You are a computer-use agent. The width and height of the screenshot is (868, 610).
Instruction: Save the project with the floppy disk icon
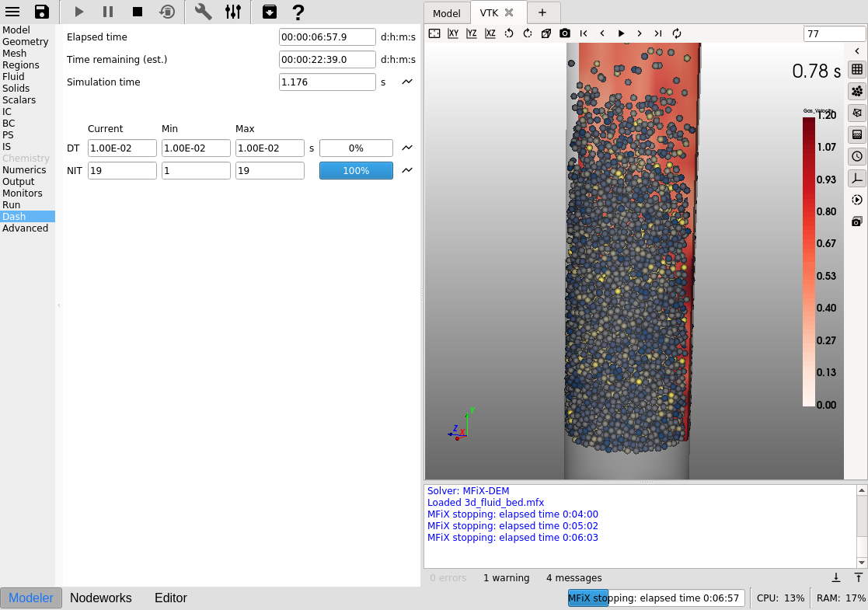[x=42, y=12]
